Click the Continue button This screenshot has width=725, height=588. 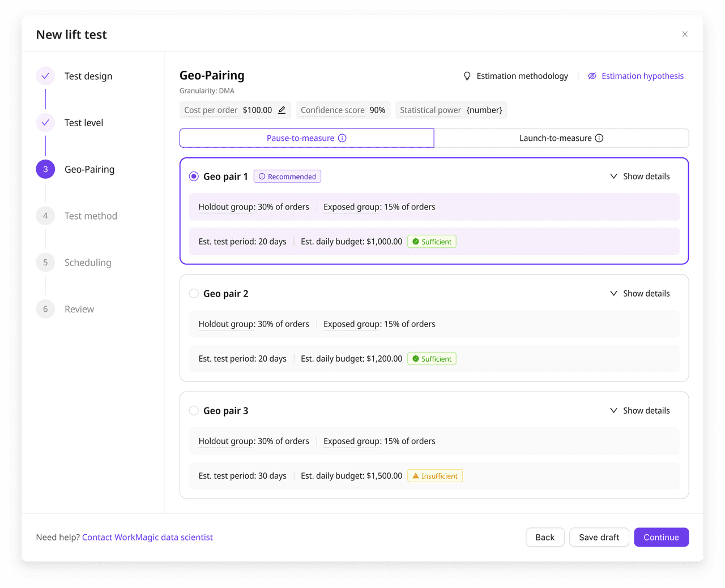(x=661, y=537)
